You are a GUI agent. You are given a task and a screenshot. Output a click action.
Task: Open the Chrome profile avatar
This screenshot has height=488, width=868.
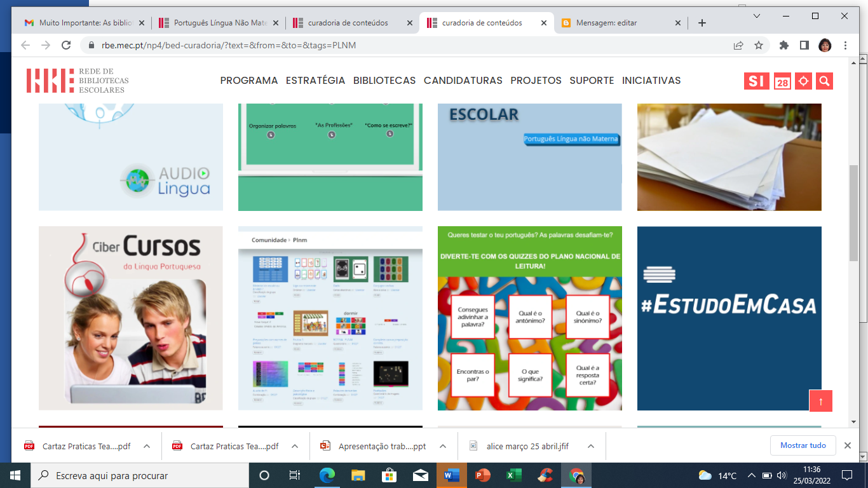point(825,45)
